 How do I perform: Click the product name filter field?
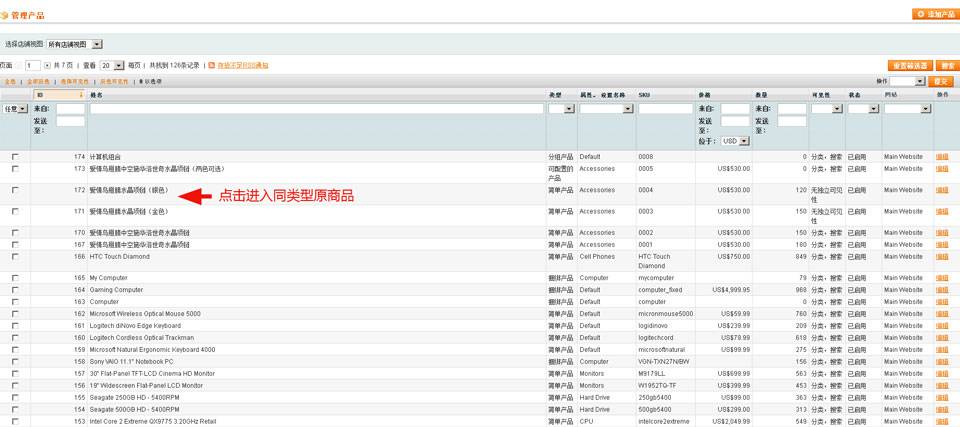point(317,108)
